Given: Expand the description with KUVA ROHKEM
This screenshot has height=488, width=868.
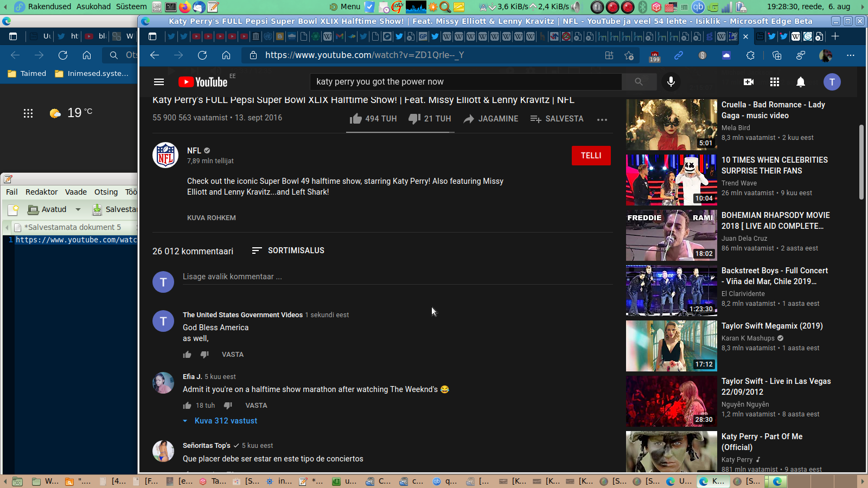Looking at the screenshot, I should [x=212, y=218].
